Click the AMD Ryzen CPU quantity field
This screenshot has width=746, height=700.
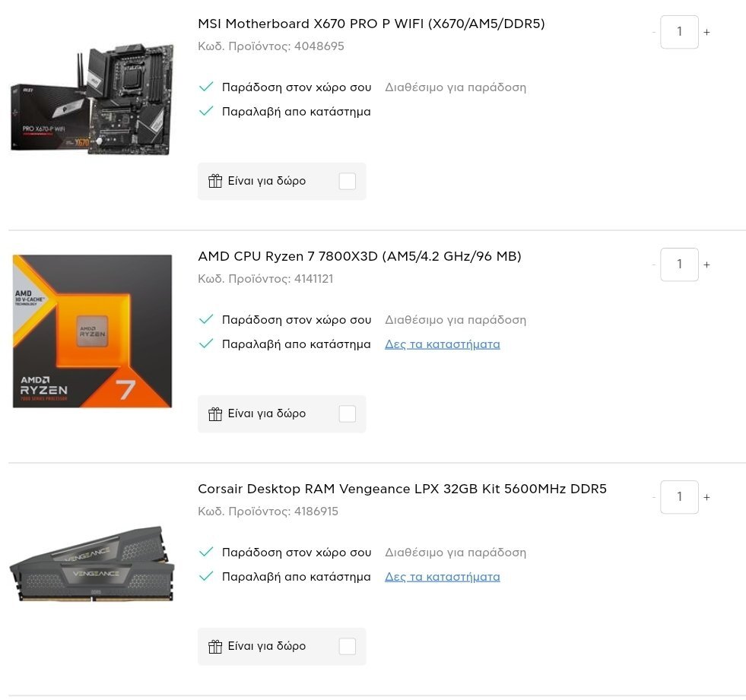coord(679,264)
